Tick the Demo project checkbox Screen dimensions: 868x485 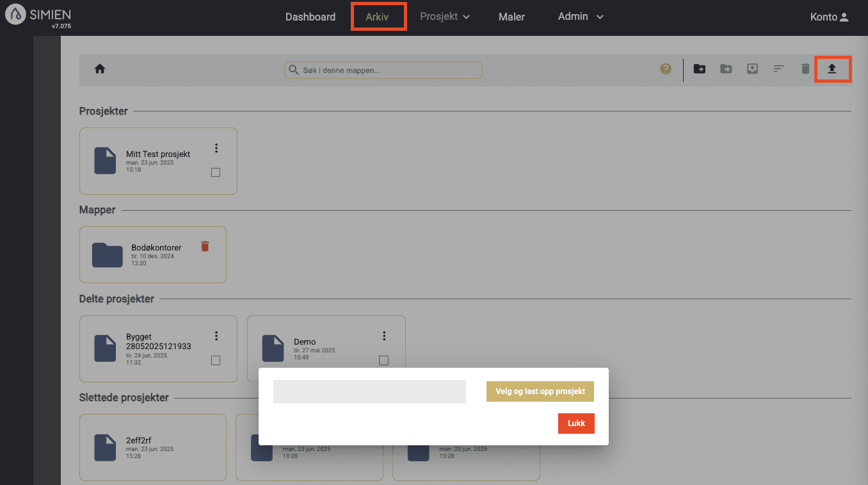pos(383,361)
